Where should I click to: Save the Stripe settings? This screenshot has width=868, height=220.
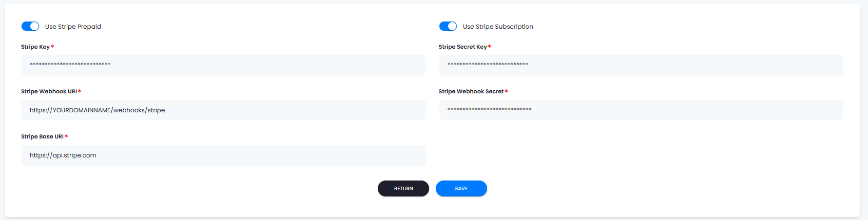pos(461,188)
